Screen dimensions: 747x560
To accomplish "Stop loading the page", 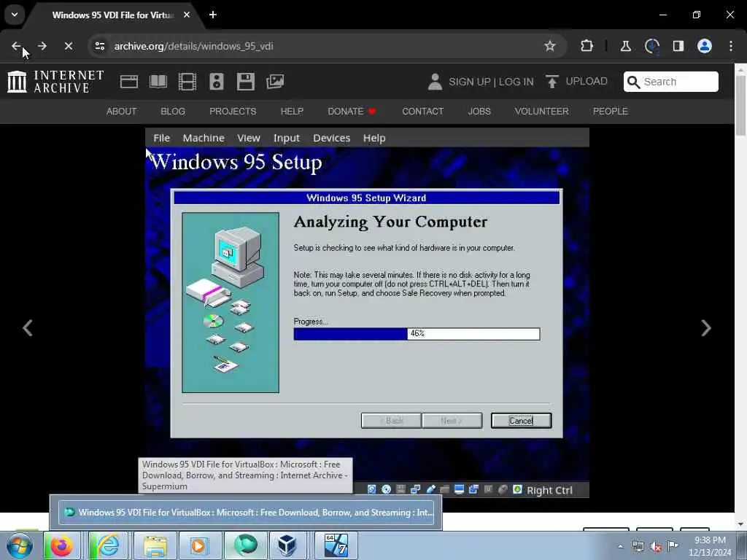I will [x=68, y=46].
